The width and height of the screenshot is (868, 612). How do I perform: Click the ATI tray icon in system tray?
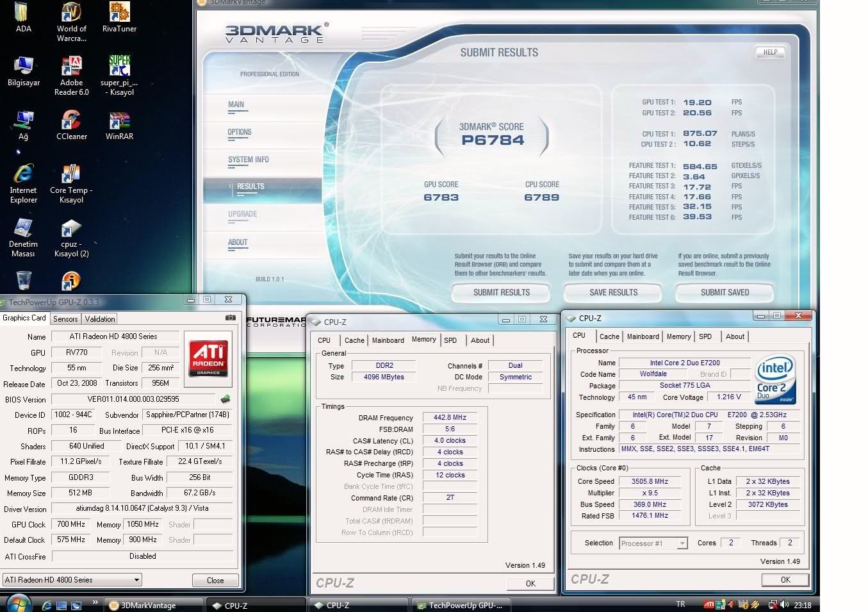(x=708, y=604)
